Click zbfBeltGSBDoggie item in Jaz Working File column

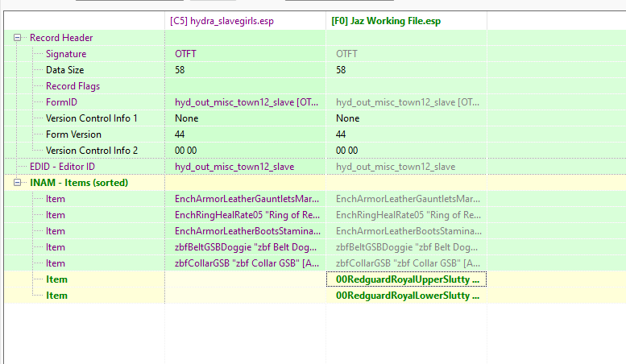pyautogui.click(x=407, y=247)
